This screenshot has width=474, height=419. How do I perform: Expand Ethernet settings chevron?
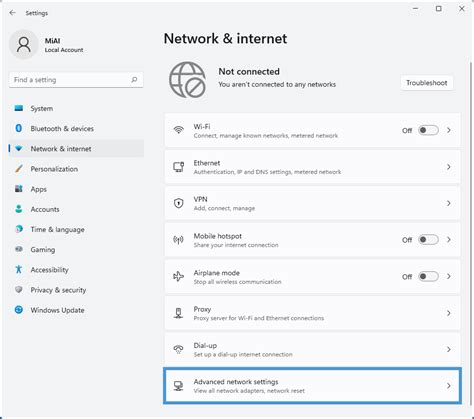click(449, 167)
